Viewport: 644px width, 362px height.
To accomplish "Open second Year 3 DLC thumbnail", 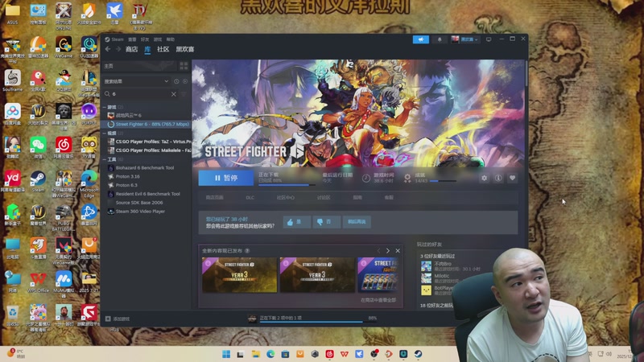I will [317, 275].
